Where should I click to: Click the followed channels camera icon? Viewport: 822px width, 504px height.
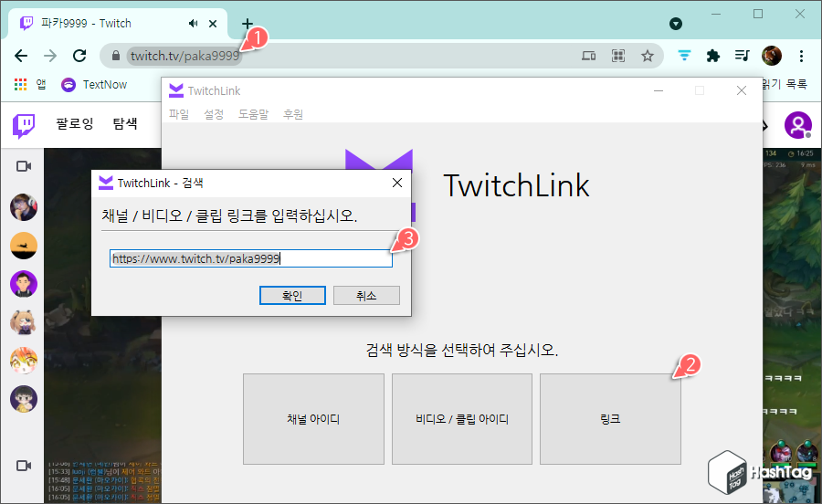(24, 166)
